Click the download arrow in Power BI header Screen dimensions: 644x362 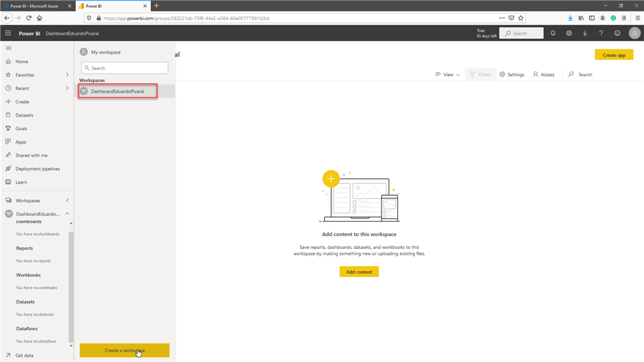click(585, 33)
